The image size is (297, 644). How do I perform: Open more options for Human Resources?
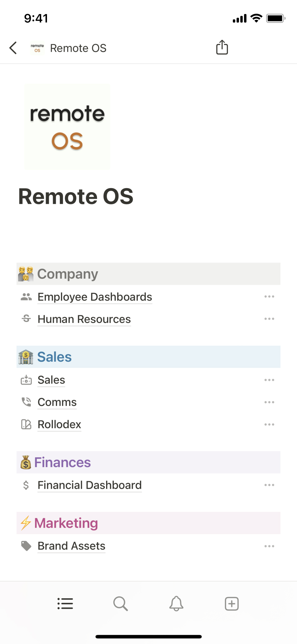pyautogui.click(x=269, y=319)
